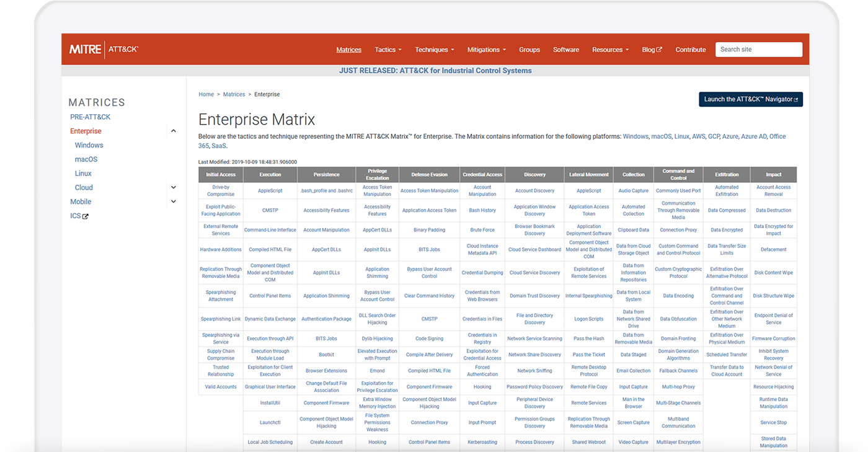This screenshot has width=868, height=452.
Task: Open the Scheduled Transfer technique
Action: point(727,355)
